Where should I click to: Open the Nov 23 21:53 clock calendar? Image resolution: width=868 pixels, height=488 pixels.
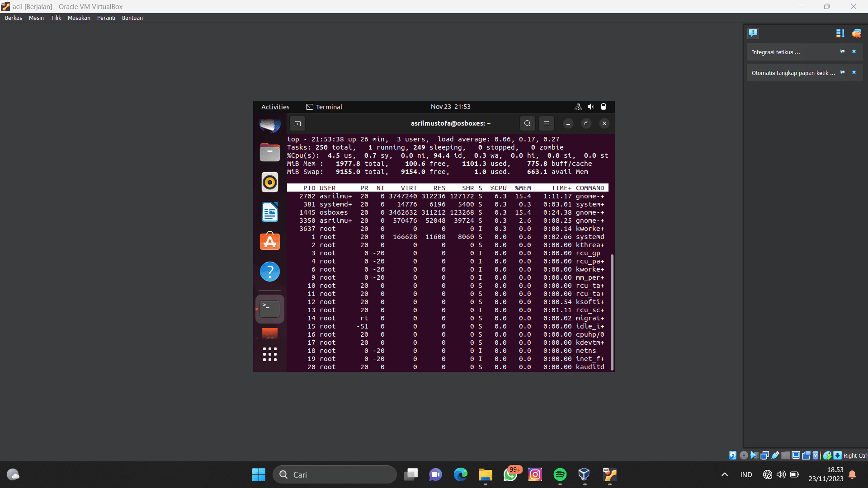tap(451, 107)
